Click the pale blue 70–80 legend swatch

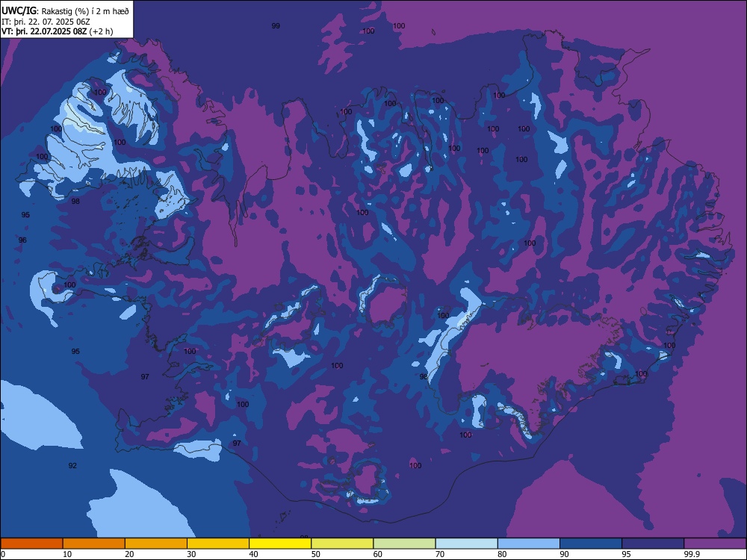(x=466, y=544)
